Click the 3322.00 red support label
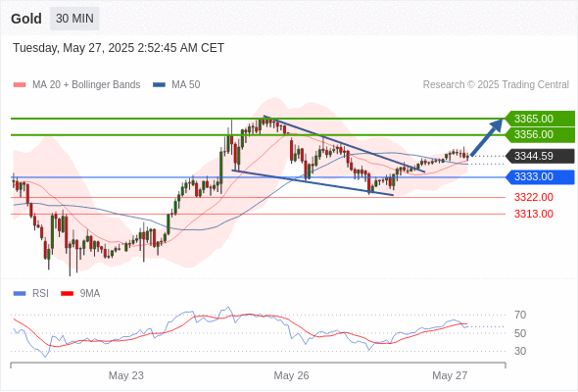This screenshot has height=392, width=578. click(534, 197)
